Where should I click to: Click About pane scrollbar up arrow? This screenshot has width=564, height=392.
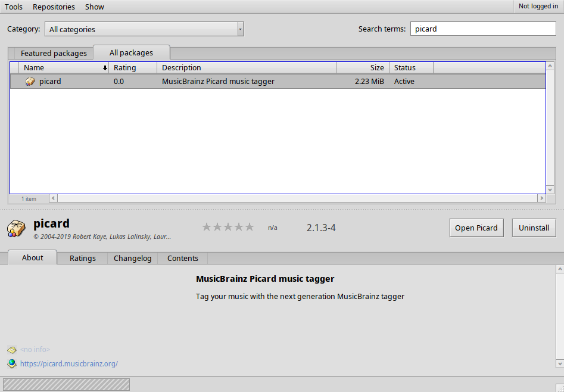pos(560,269)
